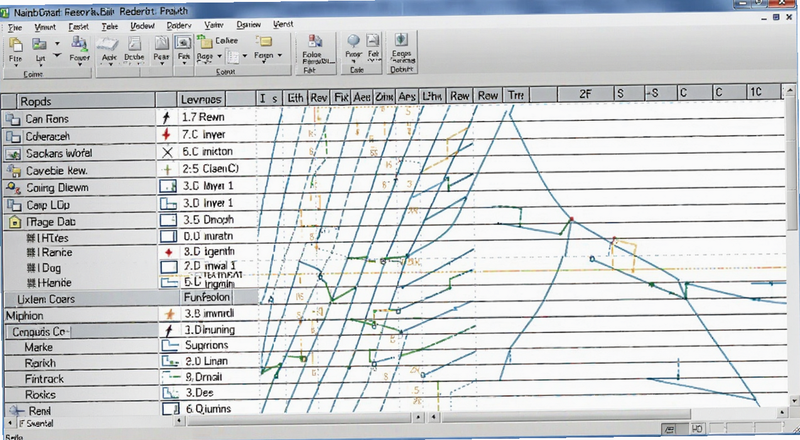Click the green cross icon for 2:5 ClaenC
Screen dimensions: 800x440
(x=167, y=169)
